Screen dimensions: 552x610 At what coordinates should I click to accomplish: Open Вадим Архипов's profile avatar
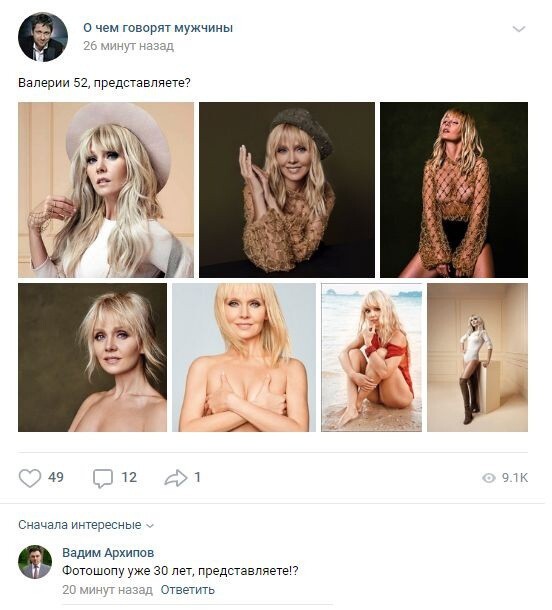[x=35, y=562]
